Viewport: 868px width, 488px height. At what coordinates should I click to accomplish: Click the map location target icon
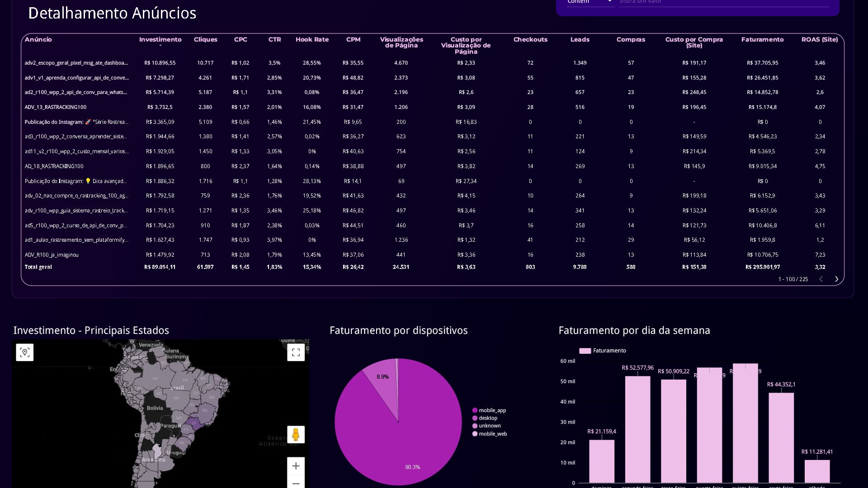click(x=25, y=352)
